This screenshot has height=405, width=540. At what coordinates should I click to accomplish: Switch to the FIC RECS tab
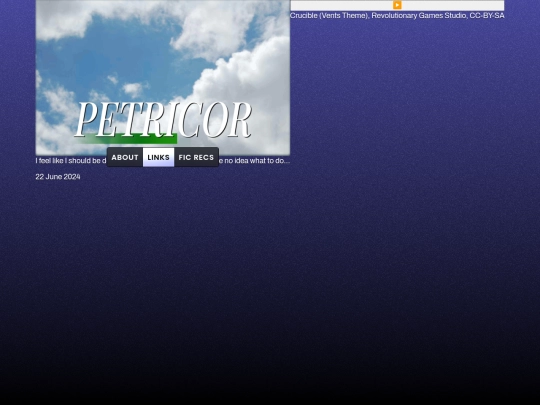click(x=196, y=157)
